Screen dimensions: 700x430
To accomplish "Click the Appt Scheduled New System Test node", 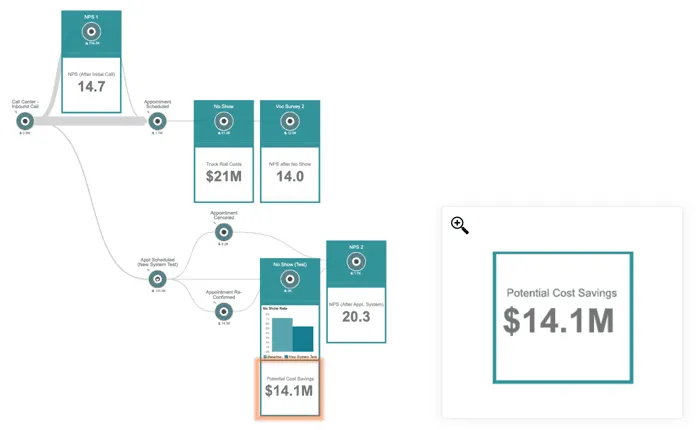I will pyautogui.click(x=157, y=279).
